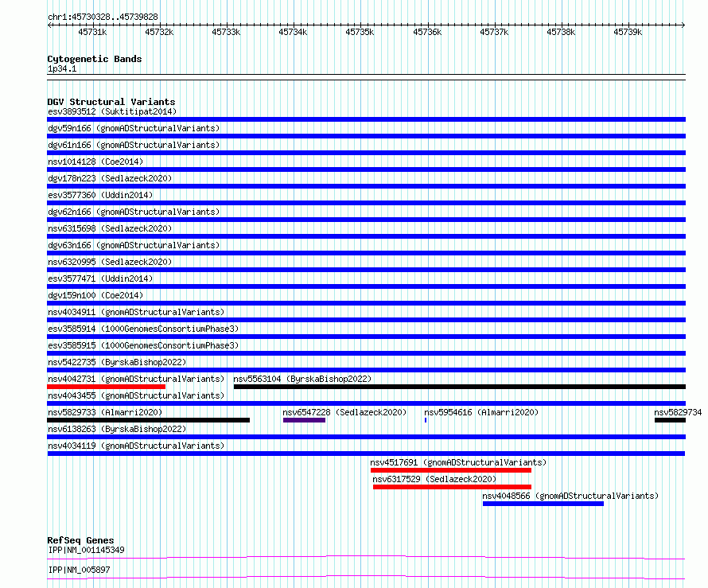This screenshot has width=708, height=588.
Task: Click the IPP|NM_001145349 gene label
Action: point(86,550)
